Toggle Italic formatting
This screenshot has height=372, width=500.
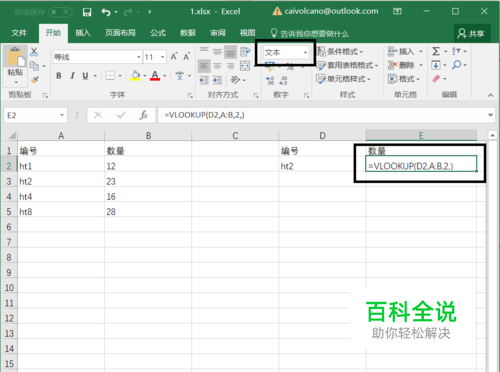pos(72,76)
